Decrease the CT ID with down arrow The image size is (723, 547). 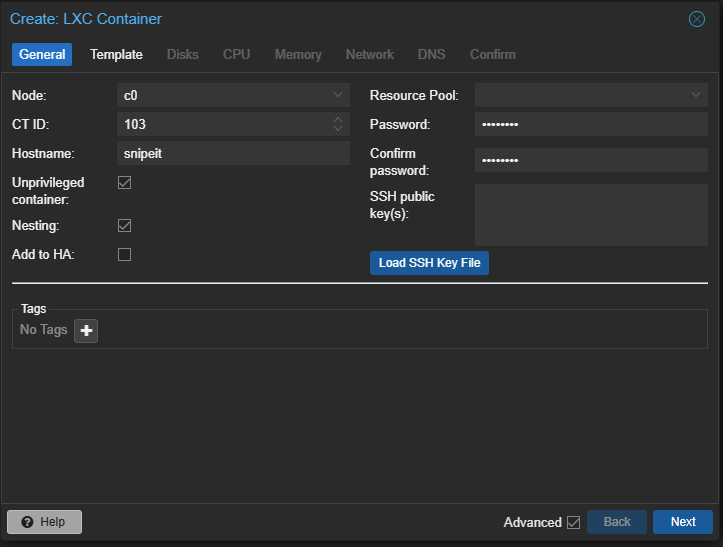point(338,129)
